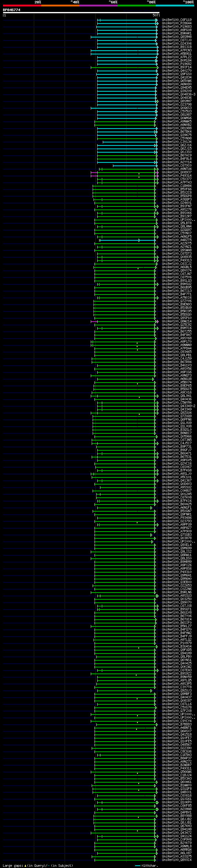Select the query label BP046774
This screenshot has width=197, height=868.
[x=11, y=10]
